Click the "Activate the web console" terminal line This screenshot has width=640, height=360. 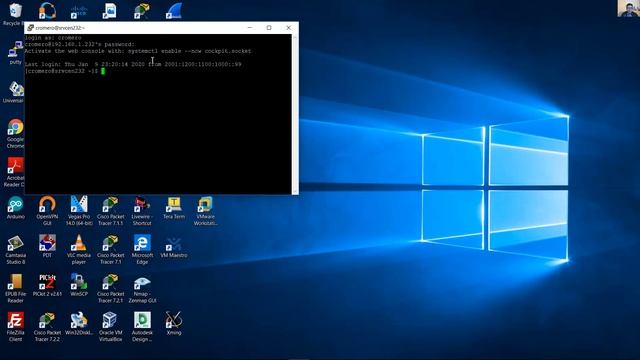point(138,51)
